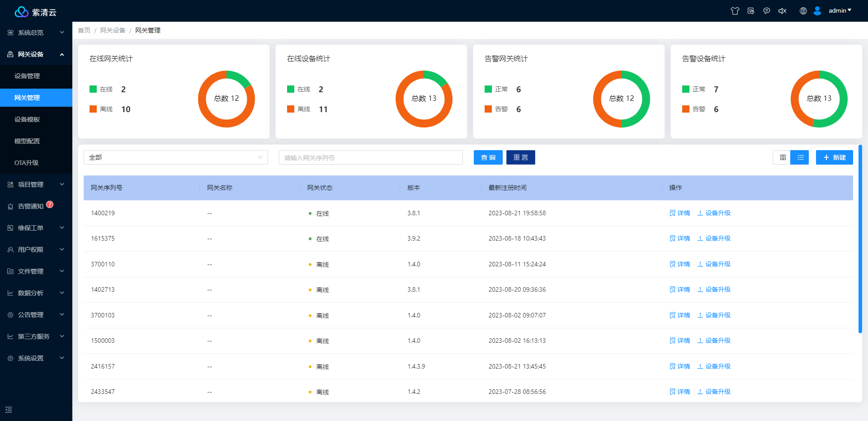Click the 查询 search button
Image resolution: width=868 pixels, height=421 pixels.
pyautogui.click(x=488, y=157)
